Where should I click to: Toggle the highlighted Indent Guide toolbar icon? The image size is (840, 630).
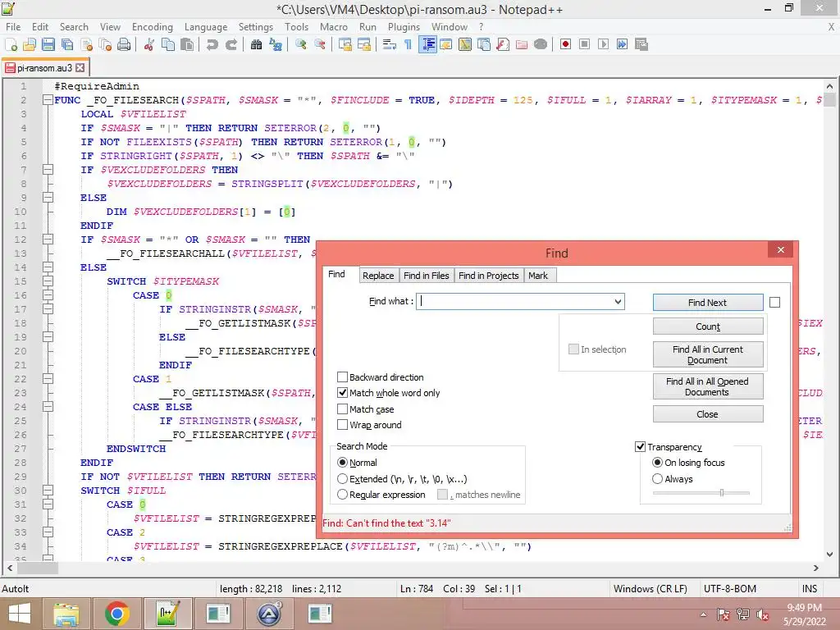427,44
